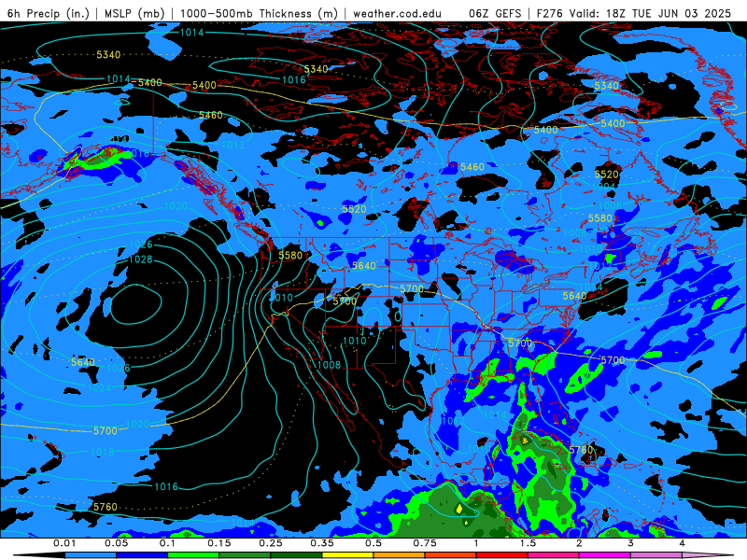The width and height of the screenshot is (747, 560).
Task: Select the hot pink 1.5 legend swatch
Action: point(554,555)
